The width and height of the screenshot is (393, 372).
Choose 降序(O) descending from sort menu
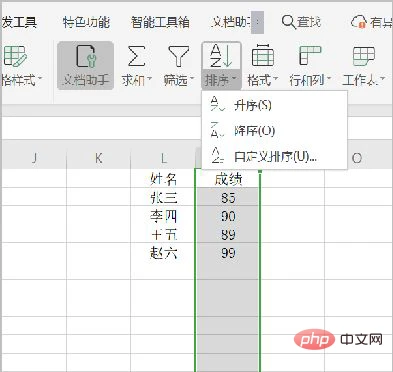click(254, 131)
